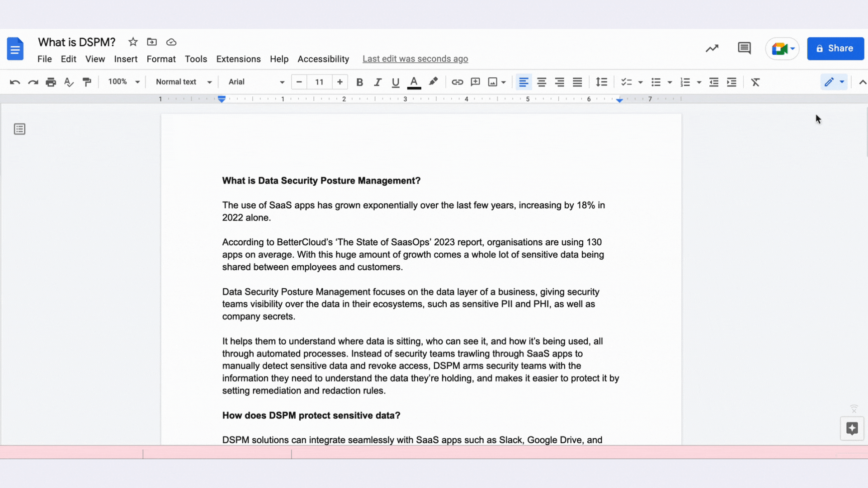
Task: Toggle italic formatting
Action: pos(377,82)
